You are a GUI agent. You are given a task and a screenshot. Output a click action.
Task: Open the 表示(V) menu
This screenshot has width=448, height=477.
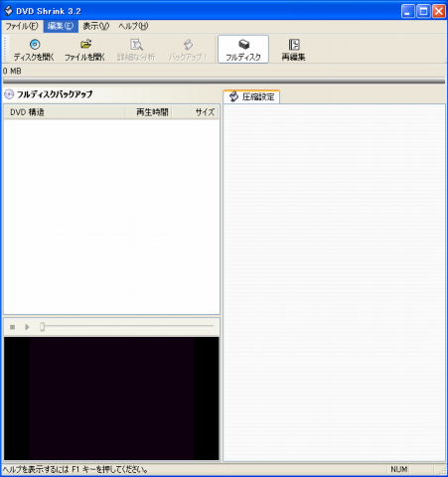point(96,26)
